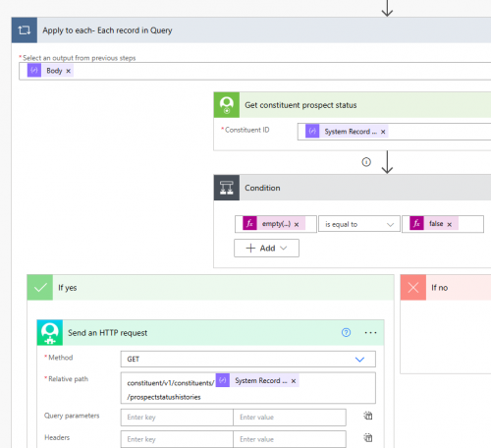Screen dimensions: 491x448
Task: Open help for Send an HTTP request
Action: coord(346,333)
